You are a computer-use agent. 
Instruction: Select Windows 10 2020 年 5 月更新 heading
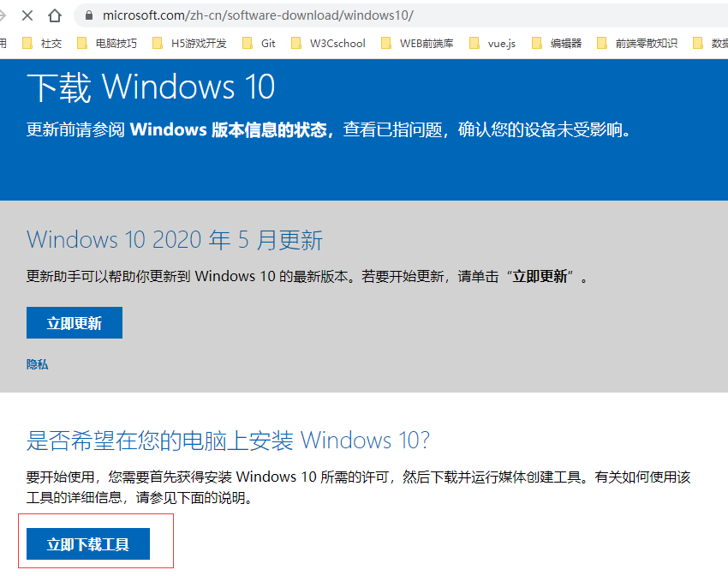click(175, 240)
